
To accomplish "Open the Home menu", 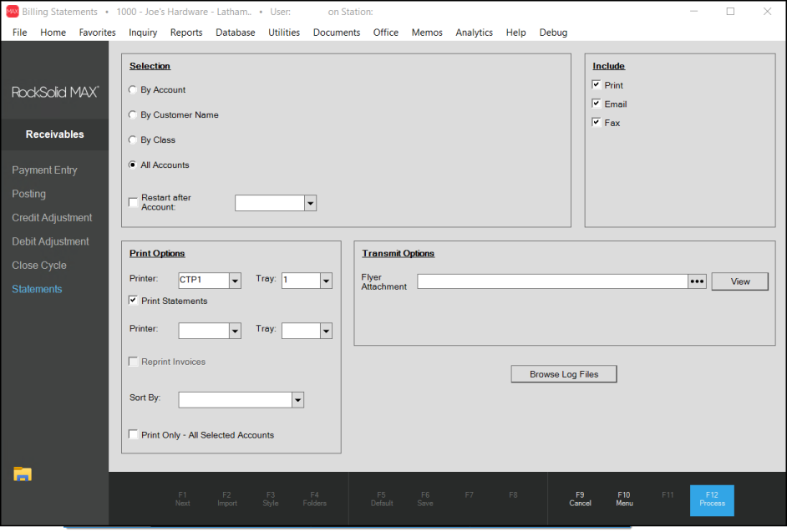I will click(x=53, y=33).
